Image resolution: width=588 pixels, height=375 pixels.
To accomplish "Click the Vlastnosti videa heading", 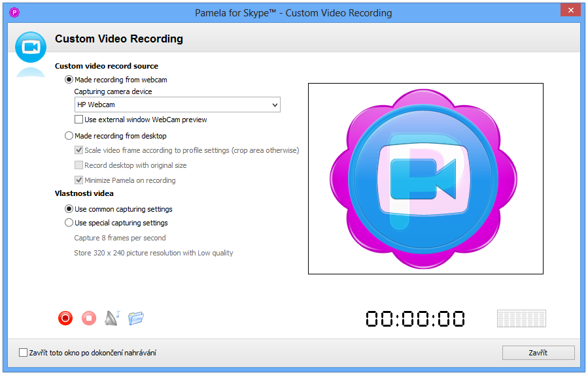I will [x=84, y=193].
